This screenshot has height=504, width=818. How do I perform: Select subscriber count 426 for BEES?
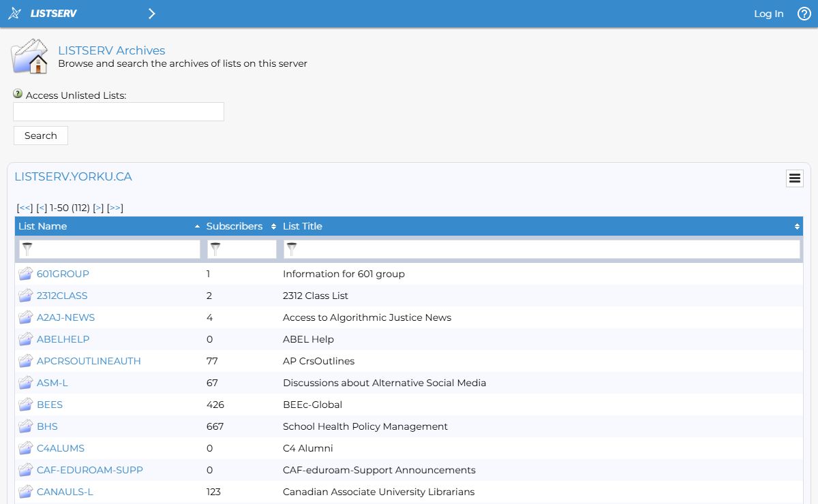[215, 405]
